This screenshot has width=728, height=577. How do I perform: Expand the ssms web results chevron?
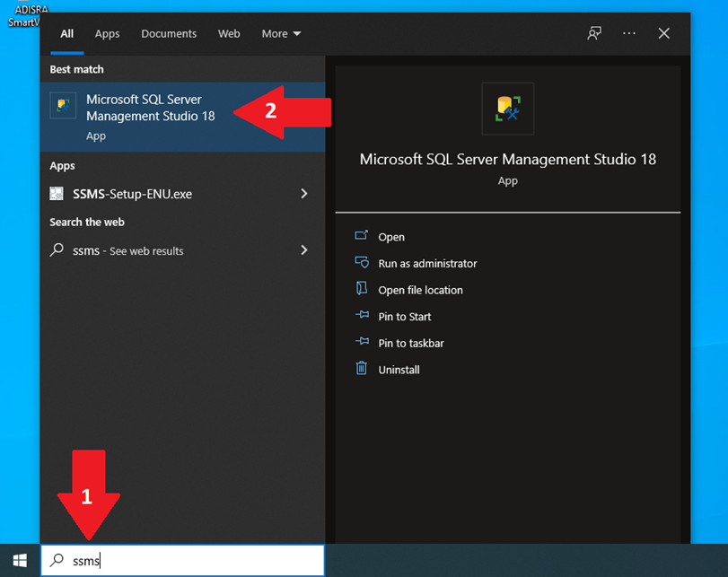point(304,250)
